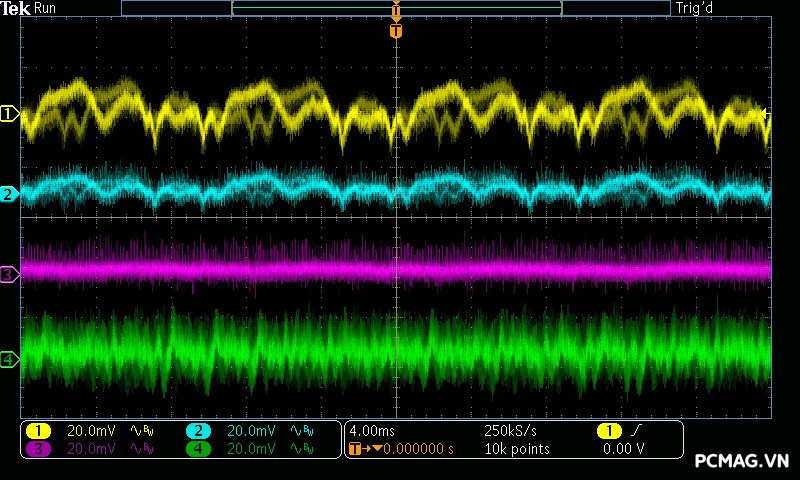Click channel 1 bandwidth limit coupling icon
The width and height of the screenshot is (800, 480).
coord(141,431)
